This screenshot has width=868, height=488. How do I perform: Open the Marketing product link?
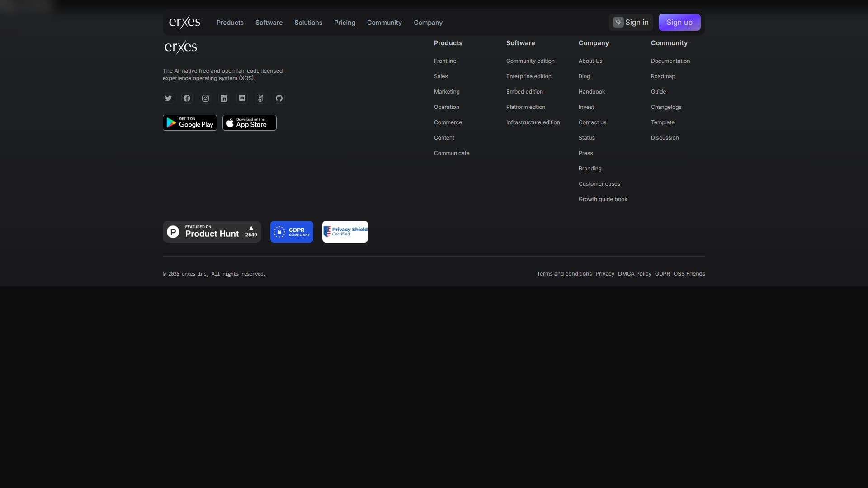point(447,92)
